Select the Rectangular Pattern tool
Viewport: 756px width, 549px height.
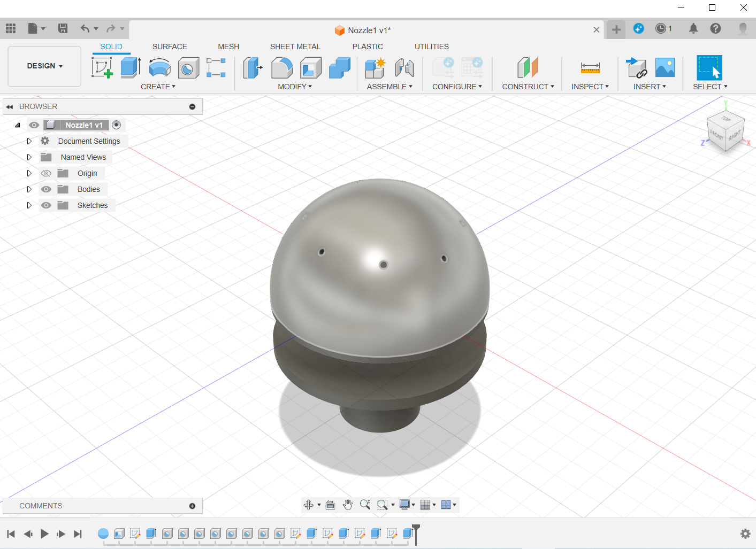[216, 68]
